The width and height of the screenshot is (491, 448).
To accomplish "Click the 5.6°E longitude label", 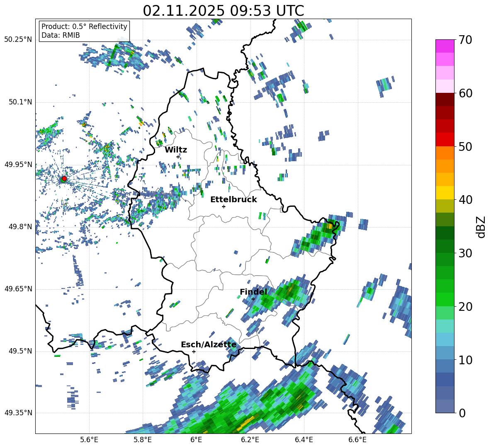I will (89, 440).
